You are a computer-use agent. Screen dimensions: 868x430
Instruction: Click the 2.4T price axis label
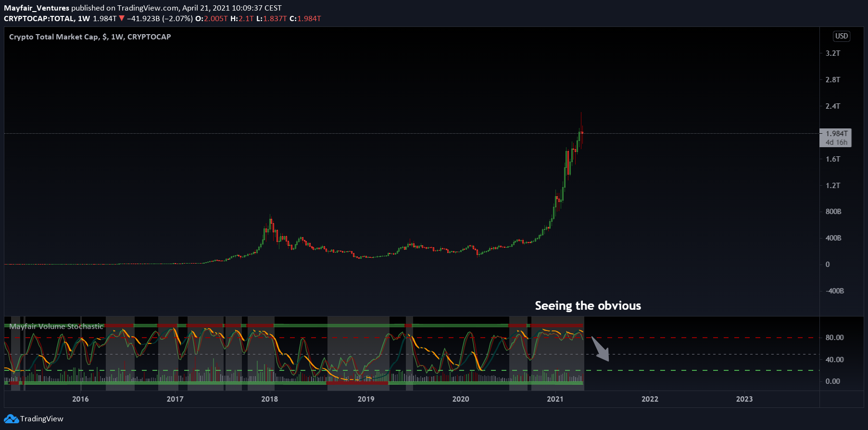[x=833, y=106]
